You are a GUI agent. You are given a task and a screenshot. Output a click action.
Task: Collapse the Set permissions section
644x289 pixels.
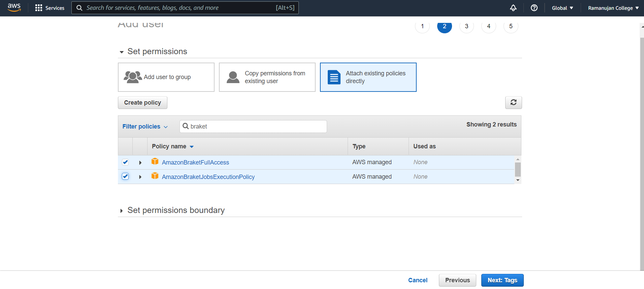coord(122,52)
